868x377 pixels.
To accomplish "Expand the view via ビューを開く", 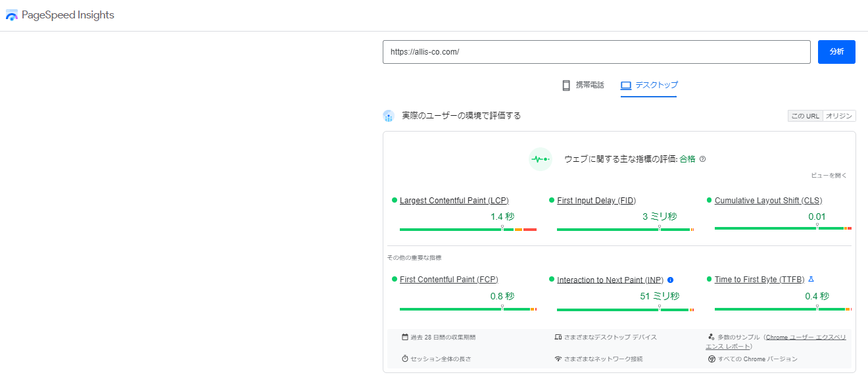I will 829,176.
